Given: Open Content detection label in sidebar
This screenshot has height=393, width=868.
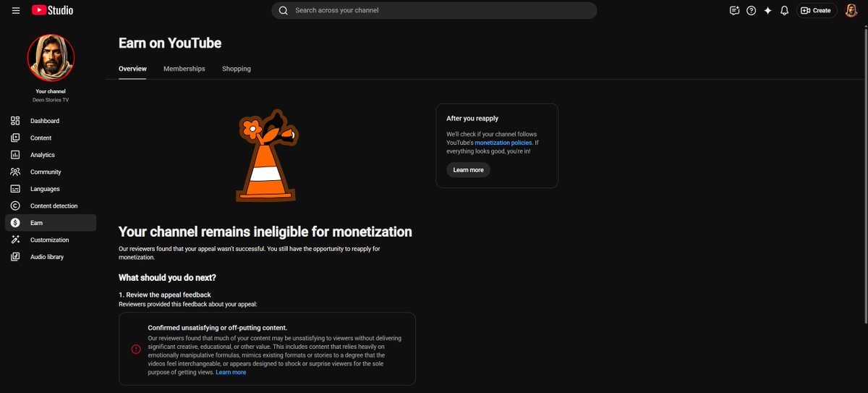Looking at the screenshot, I should (x=54, y=206).
